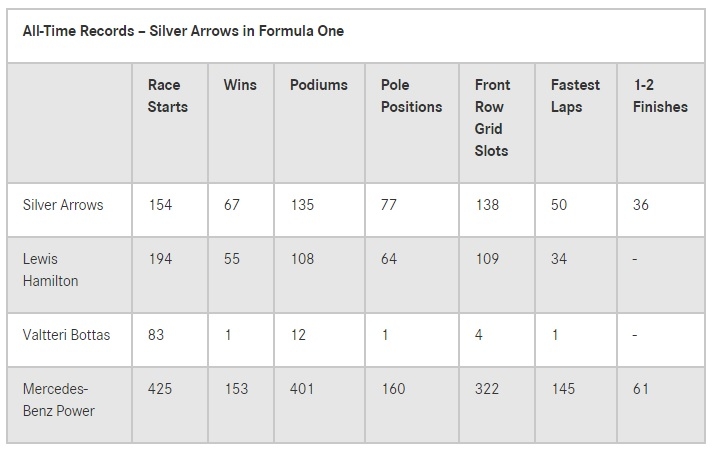
Task: Click Silver Arrows race starts value 154
Action: pos(160,205)
